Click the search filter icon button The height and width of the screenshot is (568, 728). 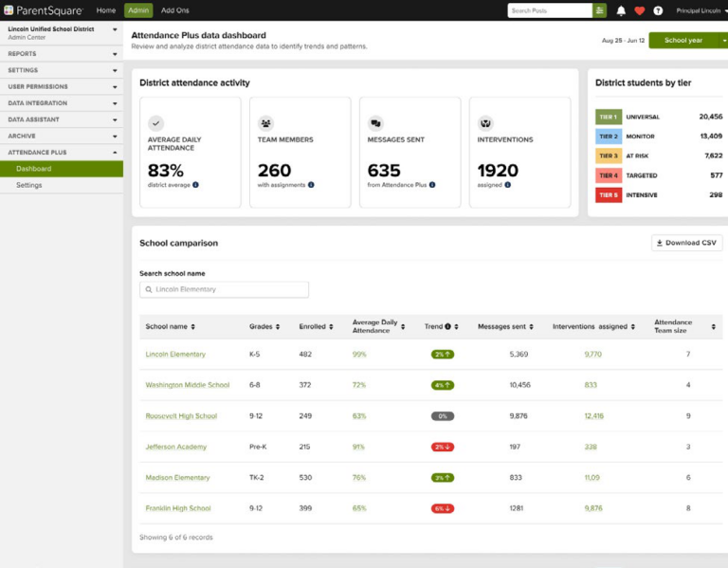click(x=599, y=10)
